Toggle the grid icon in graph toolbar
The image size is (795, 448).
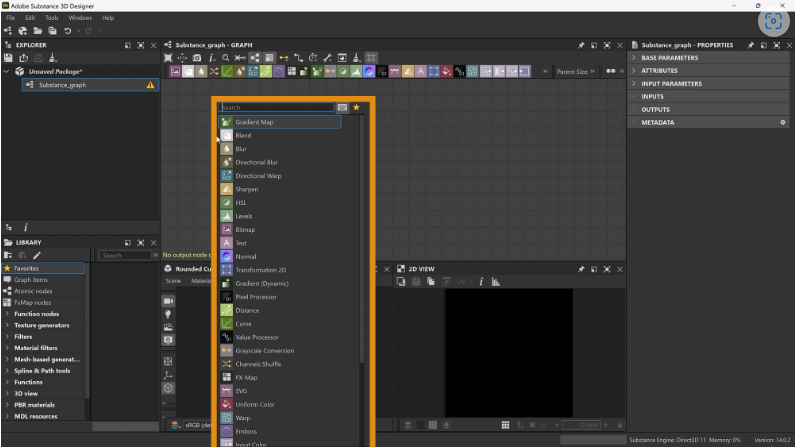coord(372,58)
